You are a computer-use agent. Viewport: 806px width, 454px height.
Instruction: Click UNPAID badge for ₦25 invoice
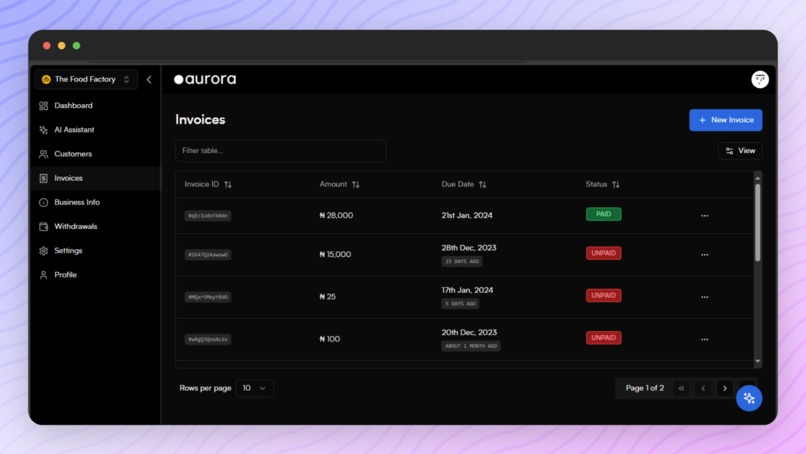pos(603,295)
